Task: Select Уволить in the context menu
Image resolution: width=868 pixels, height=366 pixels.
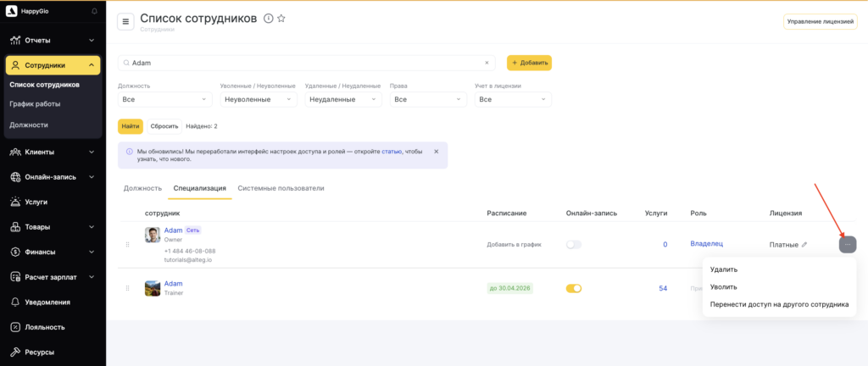Action: pos(724,287)
